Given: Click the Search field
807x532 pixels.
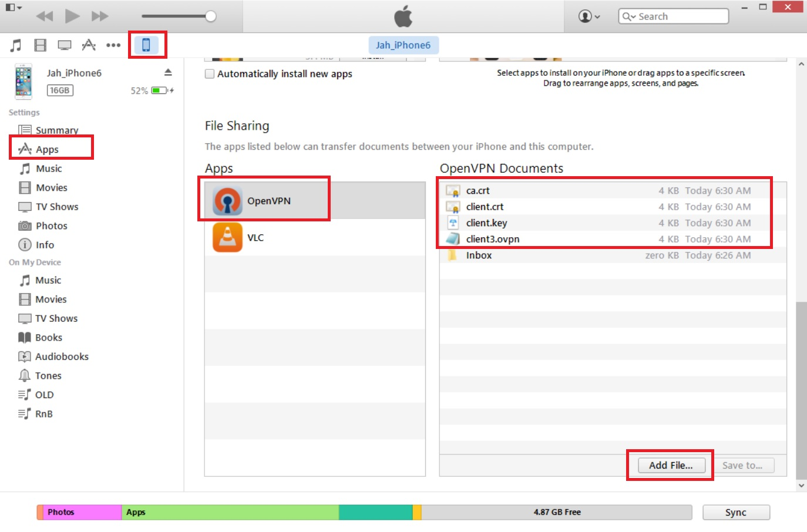Looking at the screenshot, I should [674, 16].
